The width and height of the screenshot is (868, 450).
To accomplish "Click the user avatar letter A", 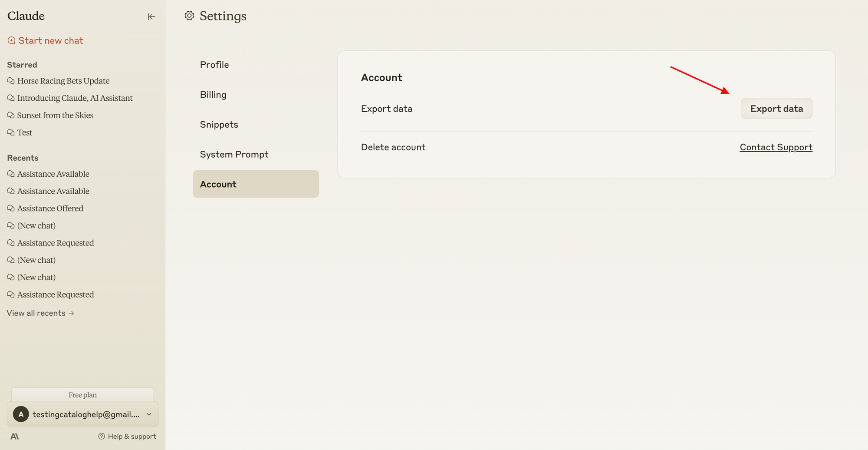I will 21,414.
